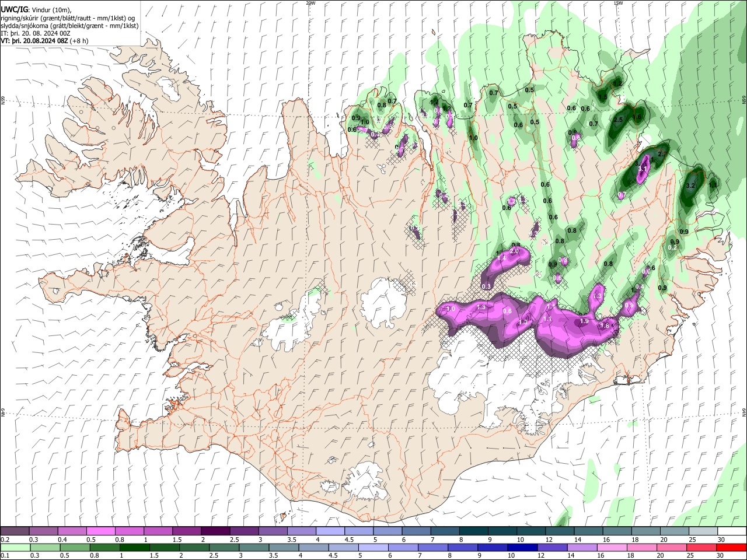The height and width of the screenshot is (560, 747).
Task: Click the 20W longitude label at the top
Action: 310,2
